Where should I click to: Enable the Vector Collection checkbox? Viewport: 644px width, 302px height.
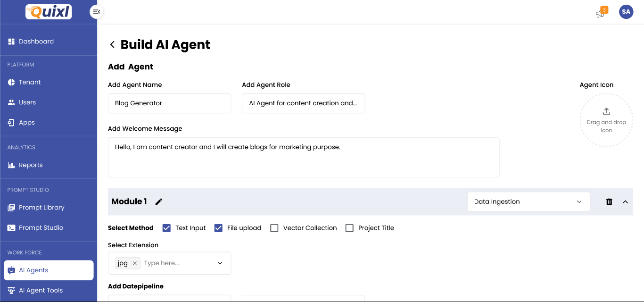pos(274,228)
